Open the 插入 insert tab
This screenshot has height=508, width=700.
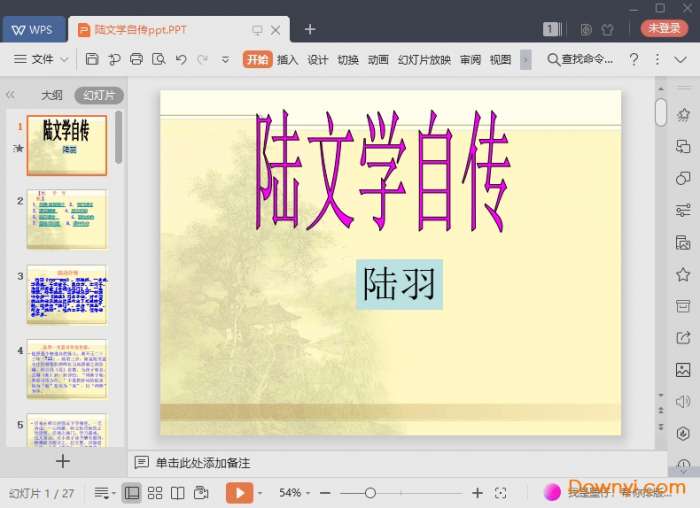(287, 60)
